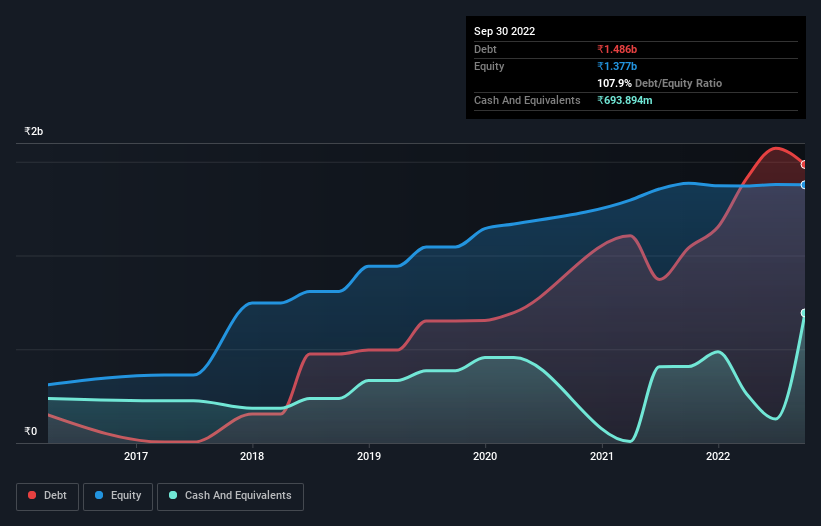The height and width of the screenshot is (526, 821).
Task: Click the 2017 x-axis label
Action: [x=136, y=456]
